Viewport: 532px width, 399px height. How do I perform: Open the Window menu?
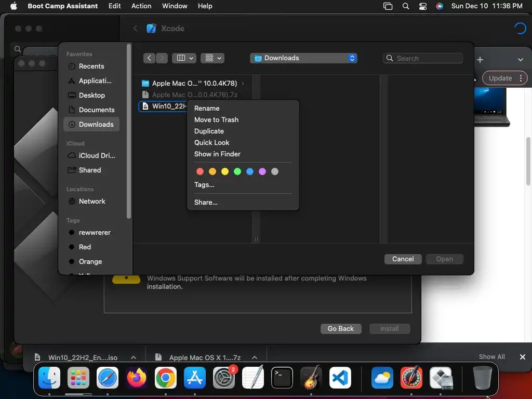point(175,6)
